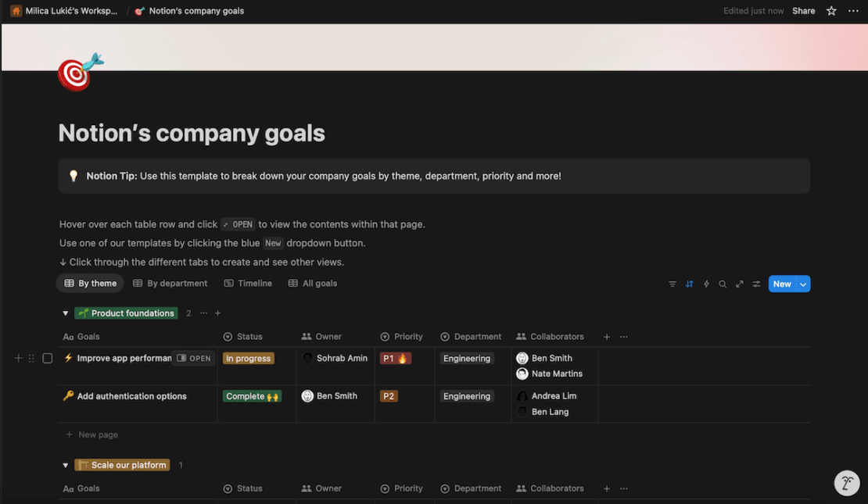Open view settings with the sliders icon
Image resolution: width=868 pixels, height=504 pixels.
click(756, 284)
